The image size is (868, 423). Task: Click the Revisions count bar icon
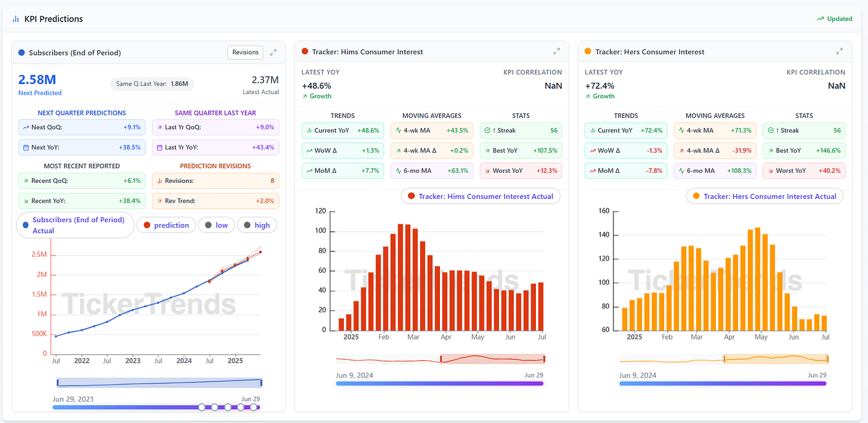tap(160, 181)
